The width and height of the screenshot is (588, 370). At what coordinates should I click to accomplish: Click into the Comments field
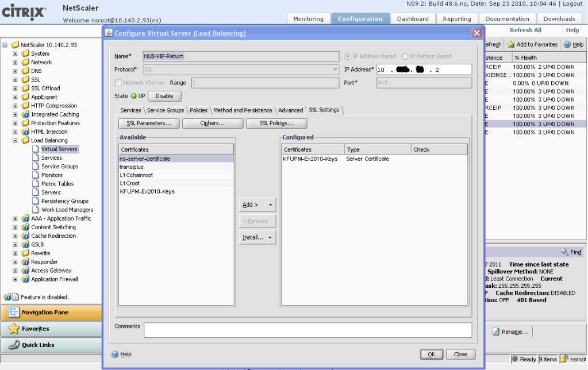(x=308, y=330)
